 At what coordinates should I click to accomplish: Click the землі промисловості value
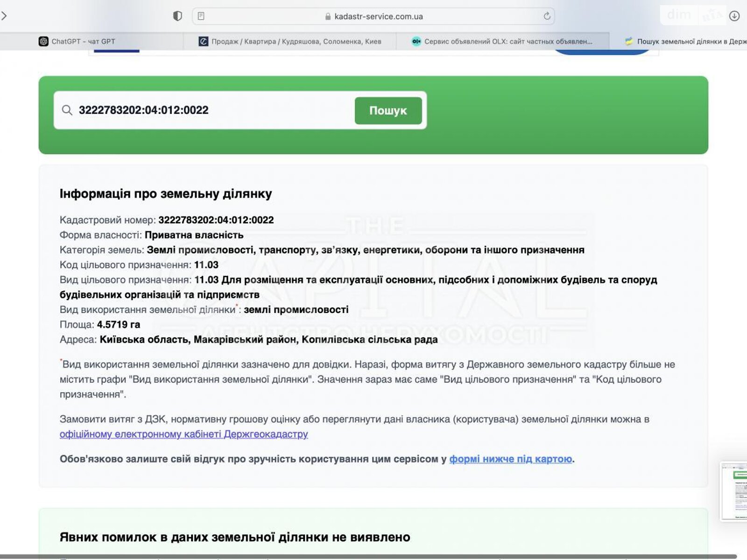tap(296, 309)
